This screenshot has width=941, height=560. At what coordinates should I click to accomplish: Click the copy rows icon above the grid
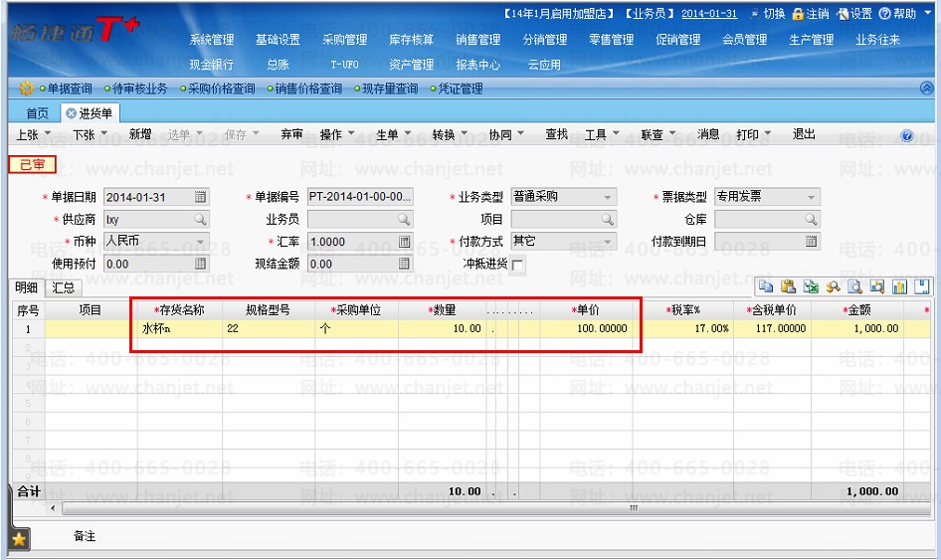pyautogui.click(x=766, y=286)
